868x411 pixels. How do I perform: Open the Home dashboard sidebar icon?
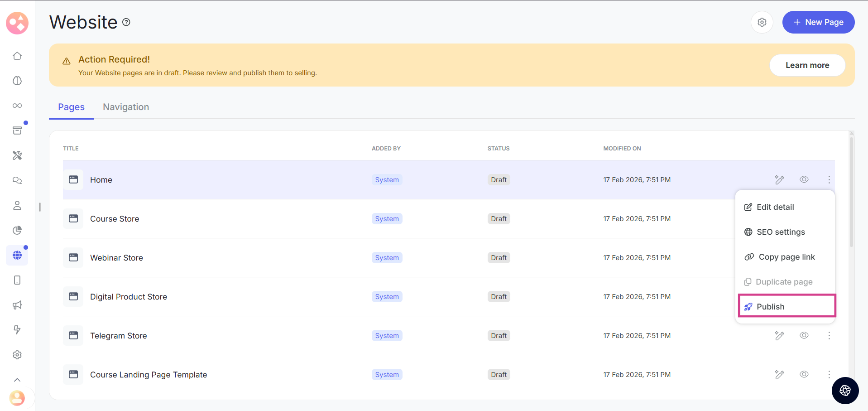pos(17,56)
